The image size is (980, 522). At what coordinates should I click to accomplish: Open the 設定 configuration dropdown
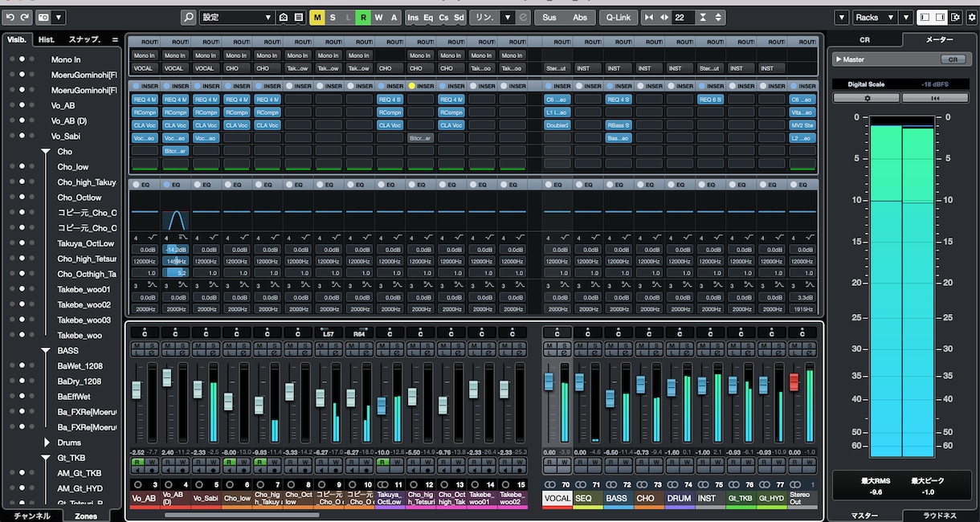(237, 17)
